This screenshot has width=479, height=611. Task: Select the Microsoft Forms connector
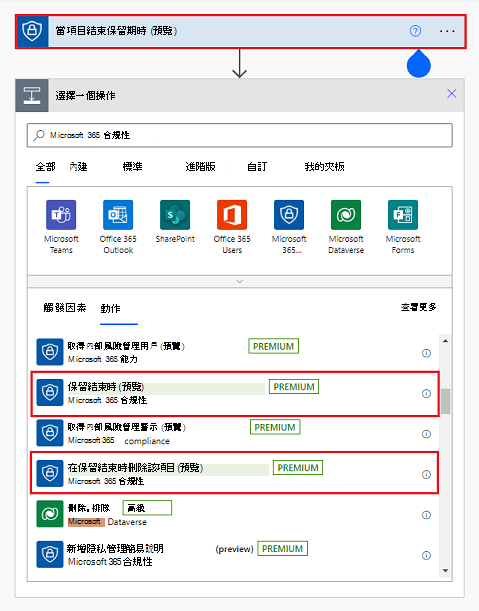403,215
